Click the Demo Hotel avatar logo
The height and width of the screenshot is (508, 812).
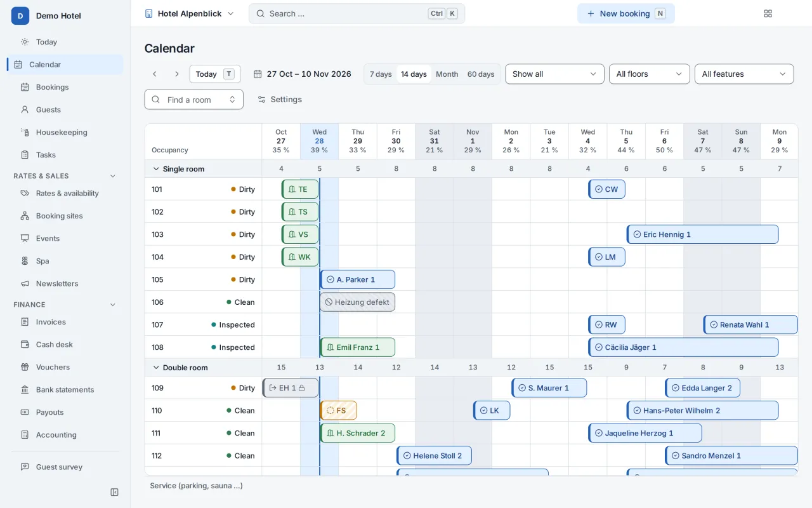pyautogui.click(x=20, y=16)
